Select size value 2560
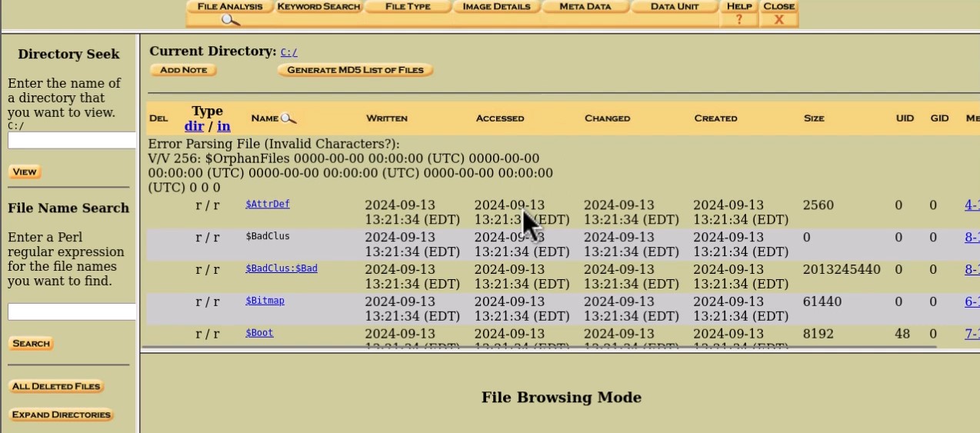980x433 pixels. [x=818, y=205]
